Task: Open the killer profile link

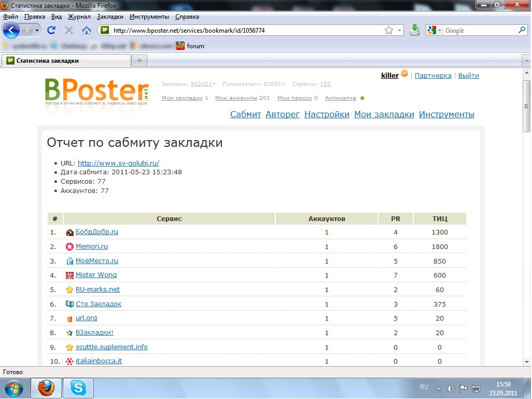Action: [x=390, y=75]
